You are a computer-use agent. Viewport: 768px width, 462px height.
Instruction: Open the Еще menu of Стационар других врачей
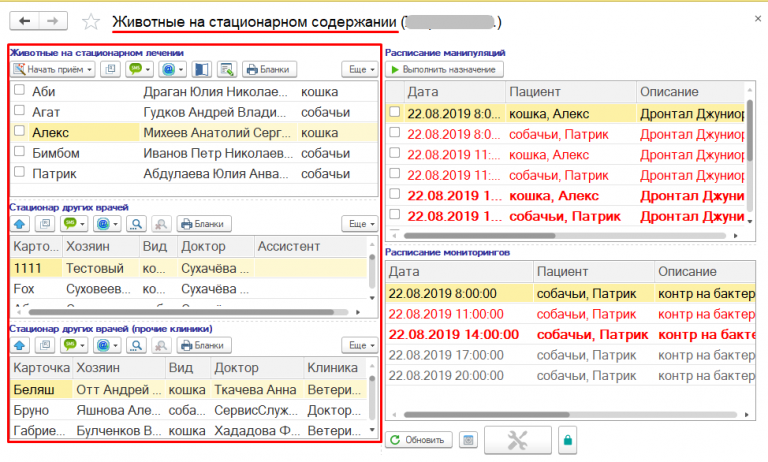click(360, 224)
